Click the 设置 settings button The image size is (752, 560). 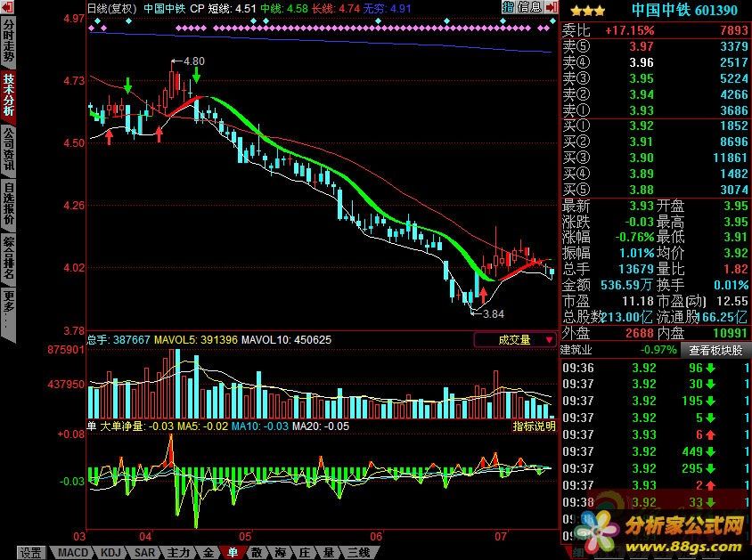[x=32, y=553]
